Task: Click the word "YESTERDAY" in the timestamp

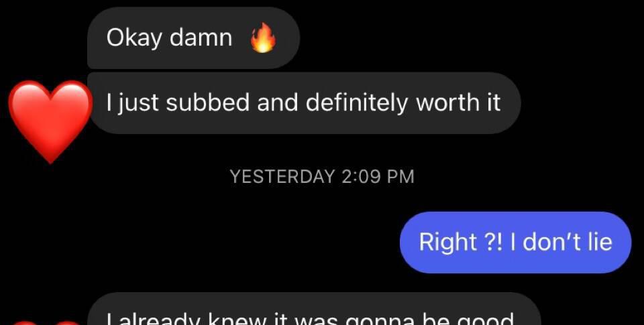Action: 282,177
